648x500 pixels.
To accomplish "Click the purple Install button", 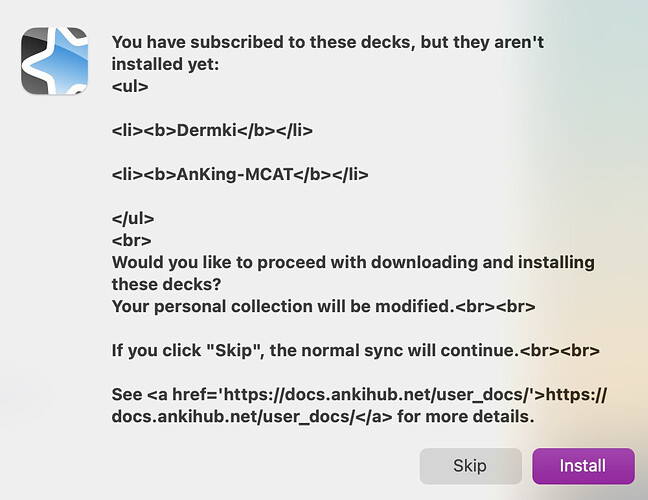I will click(x=583, y=466).
